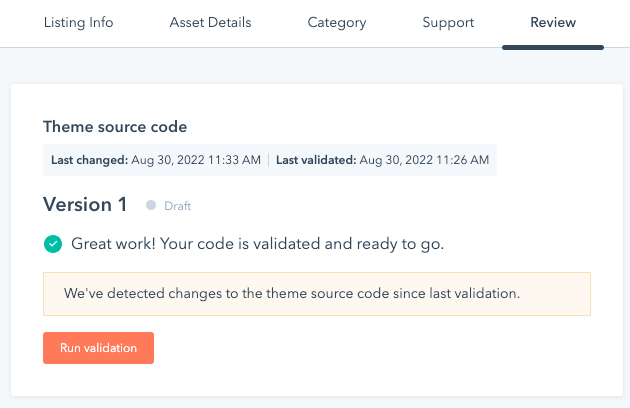Select the Support tab
Screen dimensions: 630x408
pos(448,23)
